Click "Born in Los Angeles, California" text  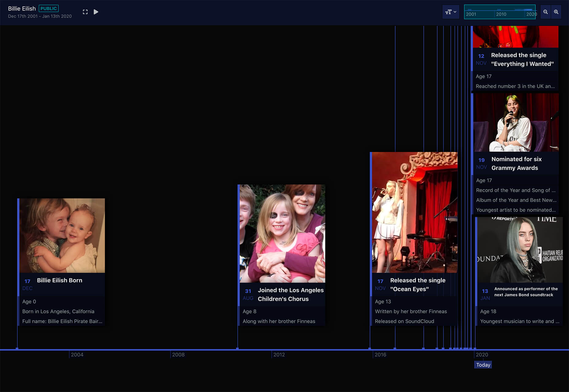tap(58, 311)
